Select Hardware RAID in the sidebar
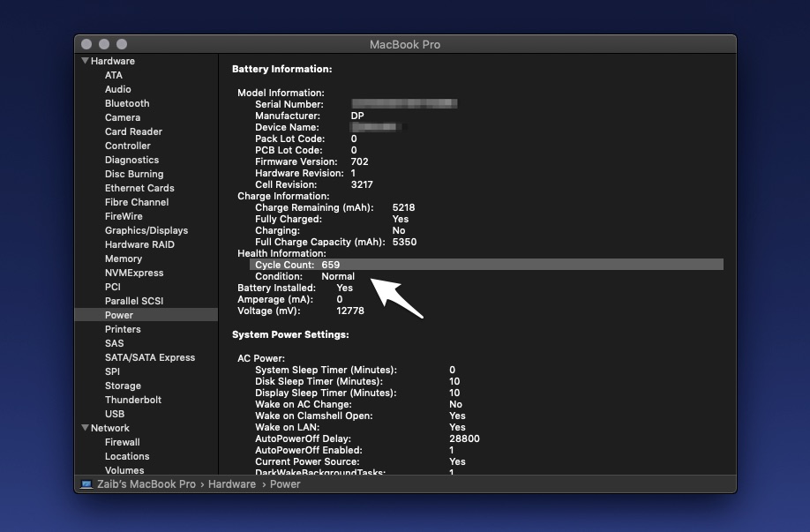The image size is (810, 532). coord(139,244)
